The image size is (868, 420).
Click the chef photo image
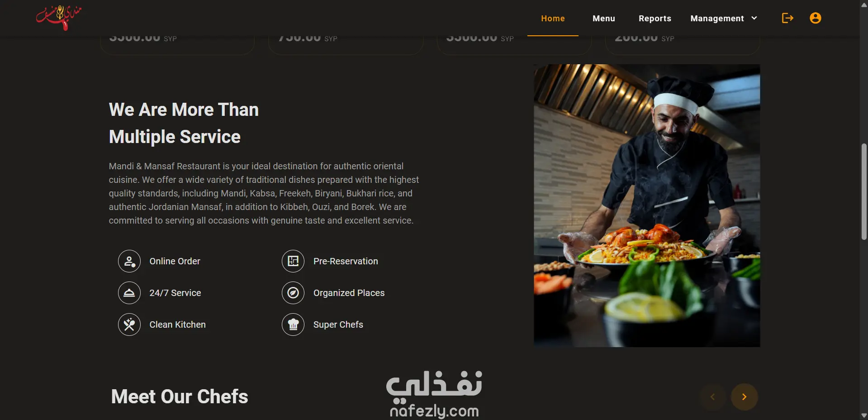pos(647,206)
